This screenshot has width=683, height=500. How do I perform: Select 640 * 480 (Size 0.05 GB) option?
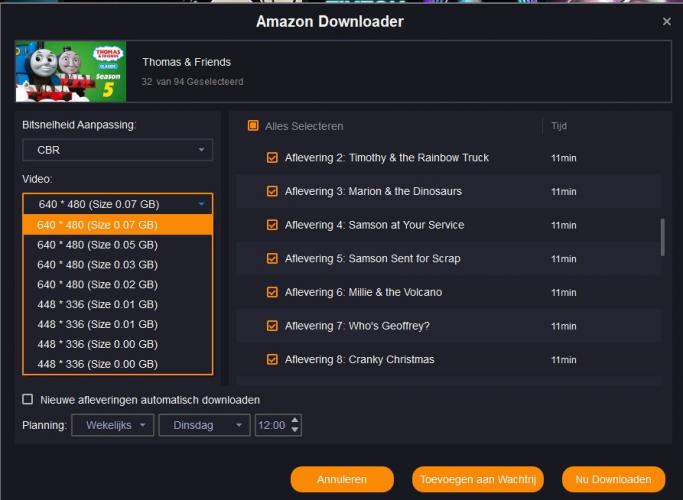coord(118,245)
